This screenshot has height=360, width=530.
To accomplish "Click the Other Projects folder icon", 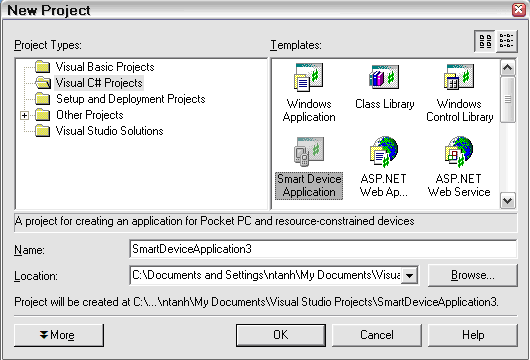I will click(43, 115).
